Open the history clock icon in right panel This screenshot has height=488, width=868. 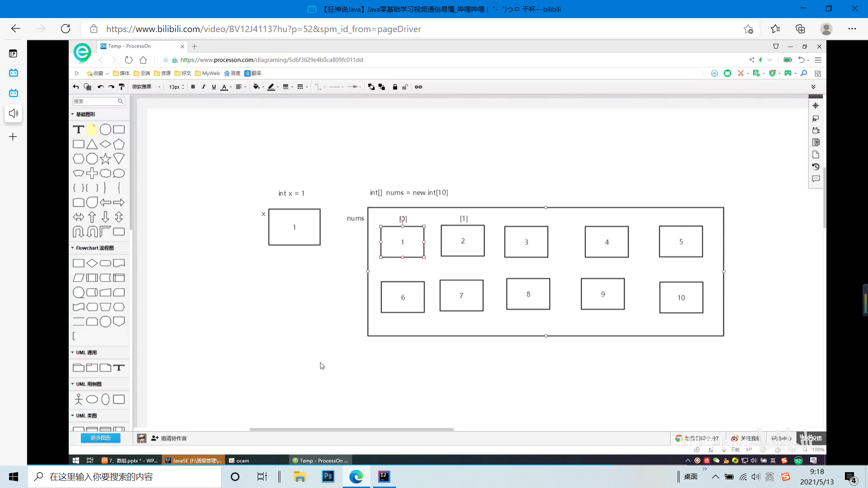pos(816,167)
